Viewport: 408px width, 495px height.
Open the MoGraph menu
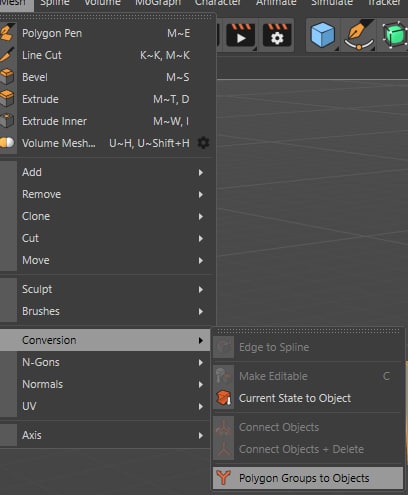(x=158, y=3)
